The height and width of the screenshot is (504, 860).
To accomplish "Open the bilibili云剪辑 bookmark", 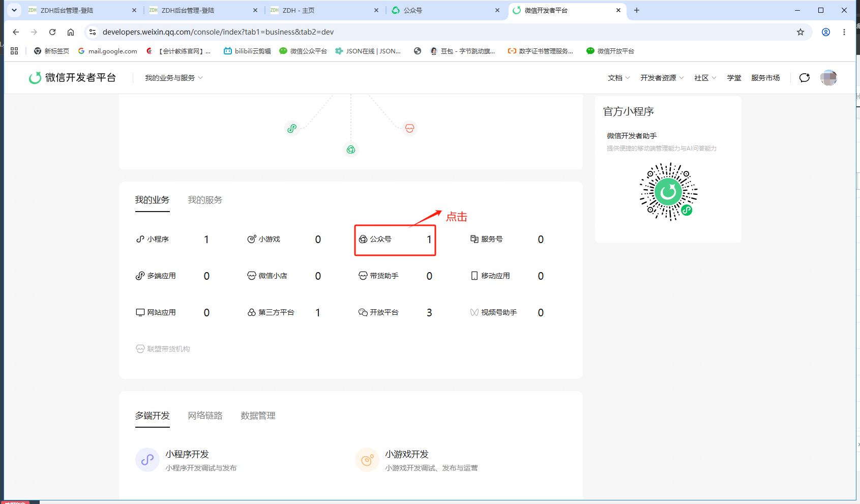I will point(247,51).
